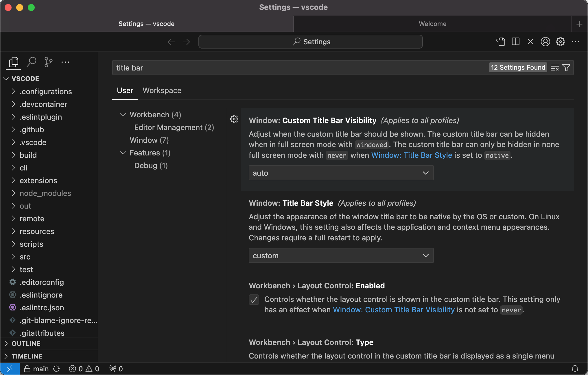Open the Manage gear menu
The image size is (588, 375).
(x=561, y=42)
